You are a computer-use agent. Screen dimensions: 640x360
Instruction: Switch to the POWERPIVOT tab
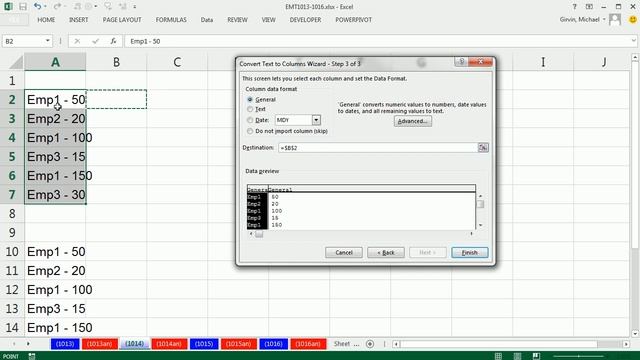(x=353, y=20)
